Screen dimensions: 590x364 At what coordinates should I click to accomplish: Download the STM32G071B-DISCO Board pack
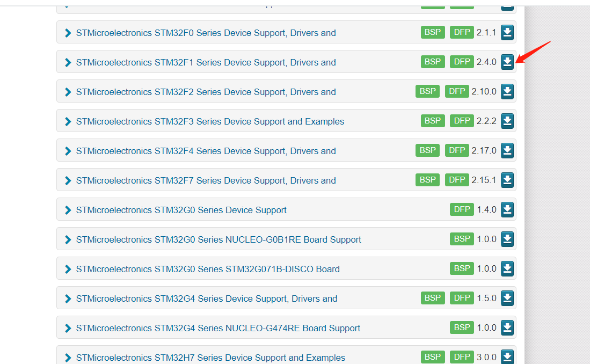click(x=507, y=269)
